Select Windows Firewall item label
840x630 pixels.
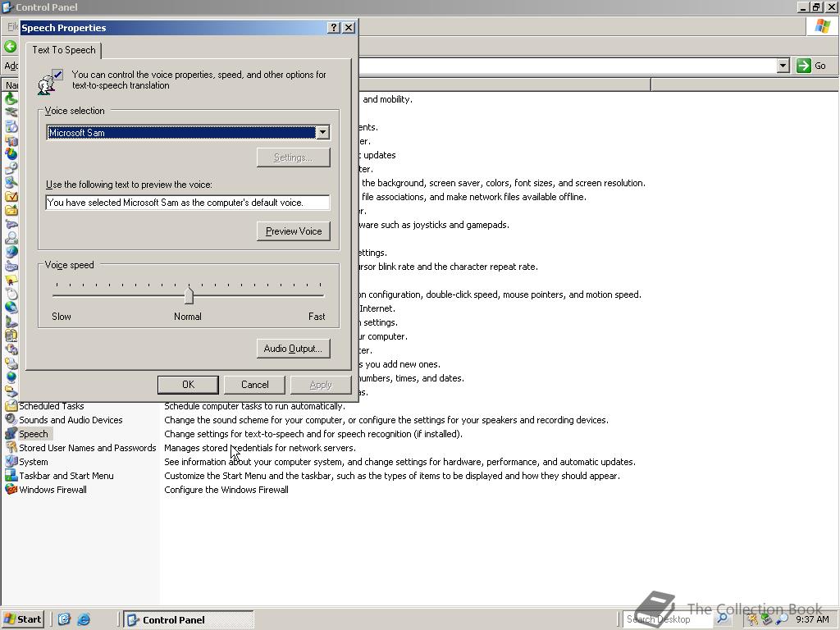52,490
